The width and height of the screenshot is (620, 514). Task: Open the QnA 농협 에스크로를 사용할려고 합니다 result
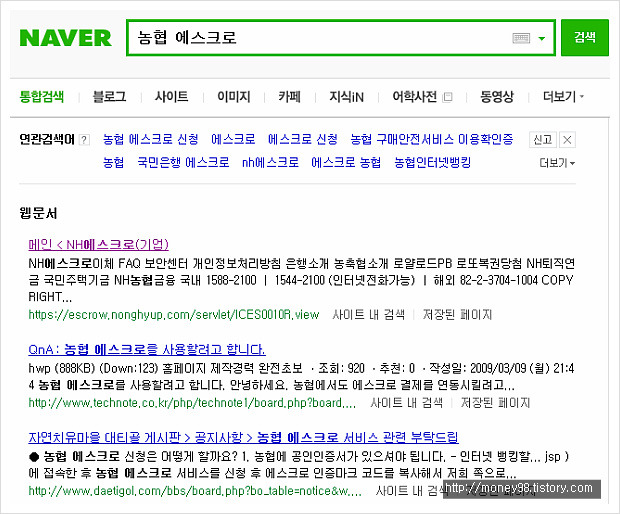pyautogui.click(x=147, y=350)
